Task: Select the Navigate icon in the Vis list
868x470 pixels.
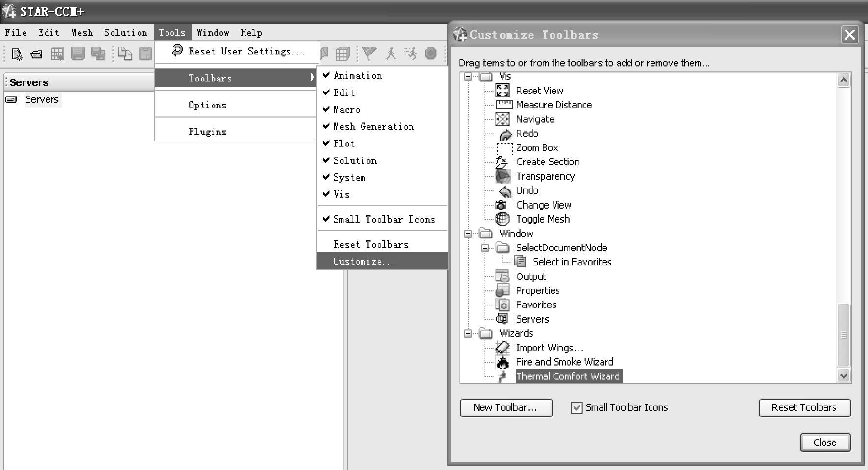Action: coord(503,119)
